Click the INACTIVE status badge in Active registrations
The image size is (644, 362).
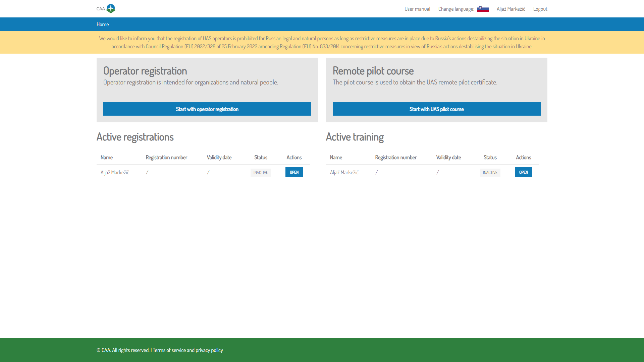pos(261,173)
